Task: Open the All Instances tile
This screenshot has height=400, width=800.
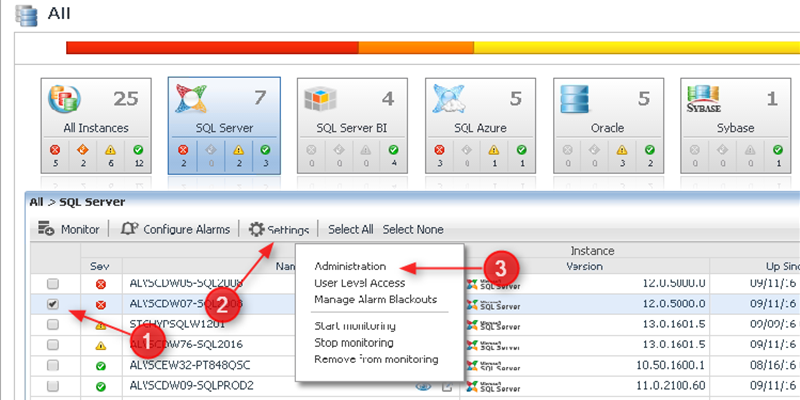Action: tap(96, 126)
